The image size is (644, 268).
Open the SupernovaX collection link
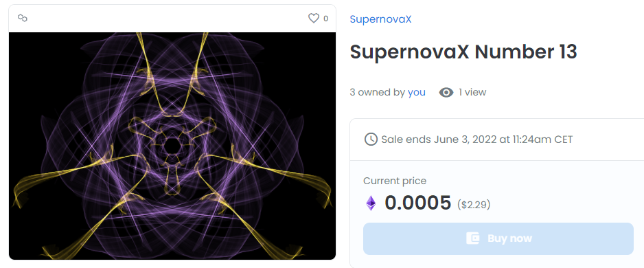click(380, 19)
